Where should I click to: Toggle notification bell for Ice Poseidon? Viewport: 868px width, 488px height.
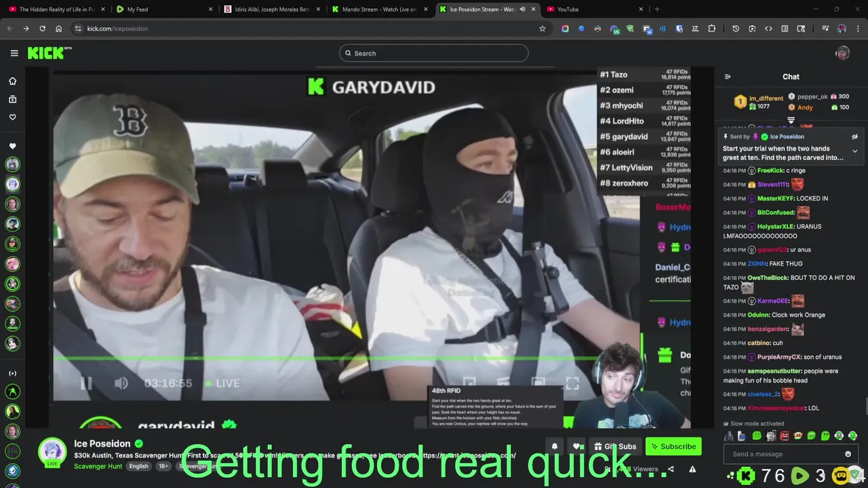(554, 446)
